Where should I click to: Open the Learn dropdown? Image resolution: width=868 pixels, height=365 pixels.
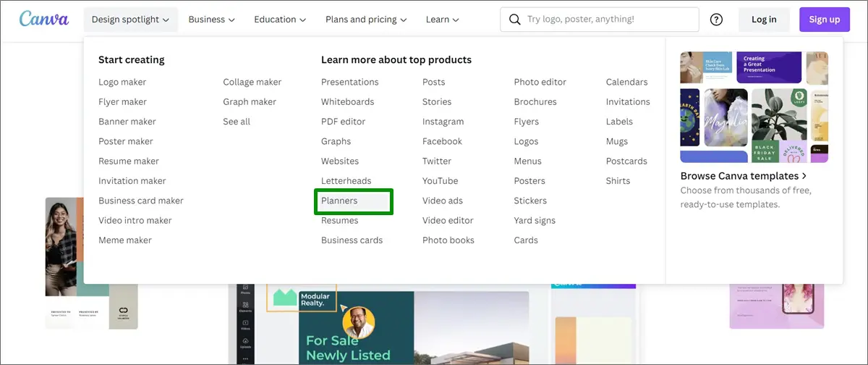(443, 20)
